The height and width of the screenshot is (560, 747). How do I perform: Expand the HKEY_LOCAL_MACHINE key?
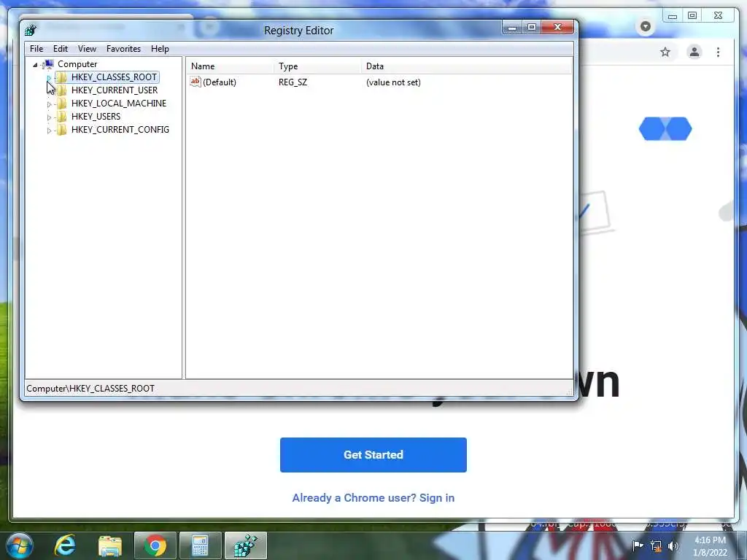[x=49, y=104]
